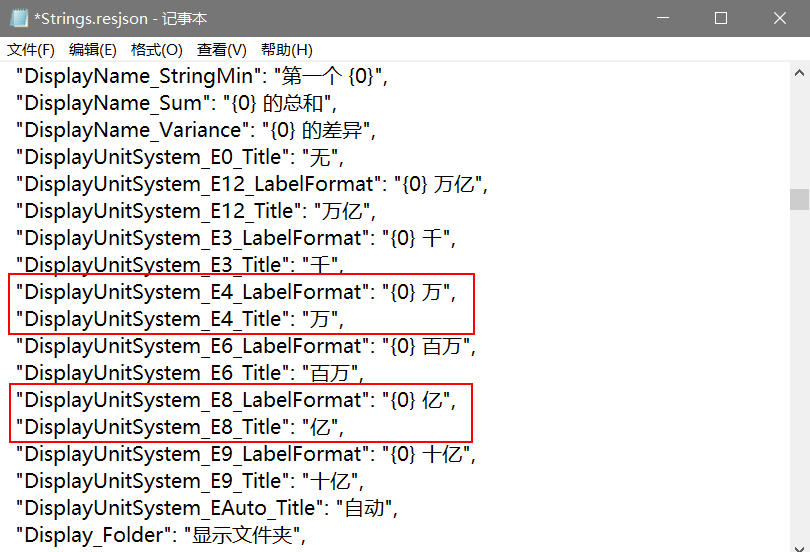Screen dimensions: 810x552
Task: Click the "DisplayName_Sum" line
Action: click(176, 103)
